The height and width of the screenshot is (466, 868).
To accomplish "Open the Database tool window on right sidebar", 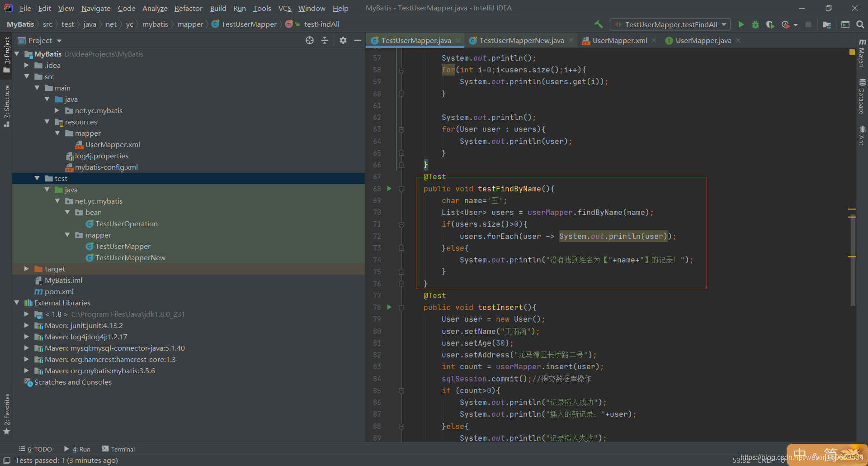I will coord(862,96).
